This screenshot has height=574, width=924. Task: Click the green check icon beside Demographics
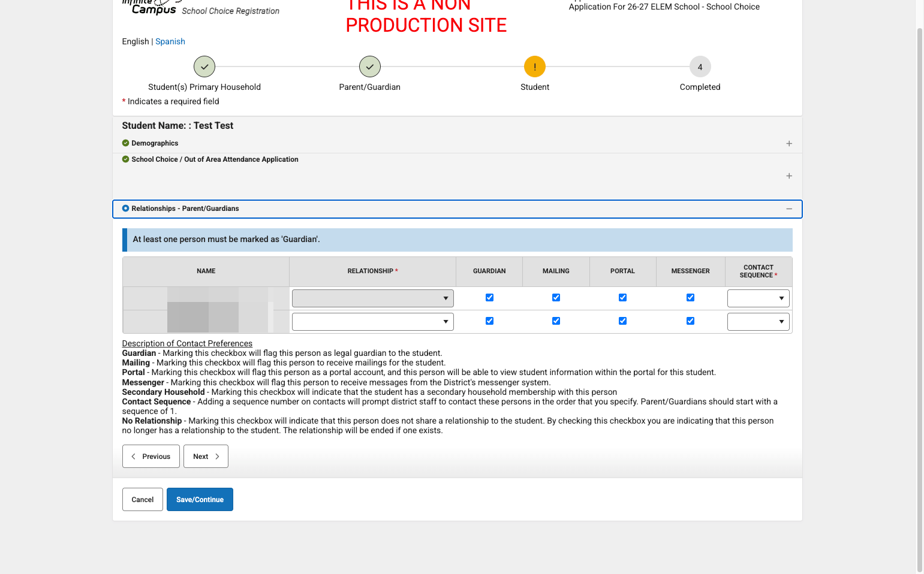tap(125, 143)
